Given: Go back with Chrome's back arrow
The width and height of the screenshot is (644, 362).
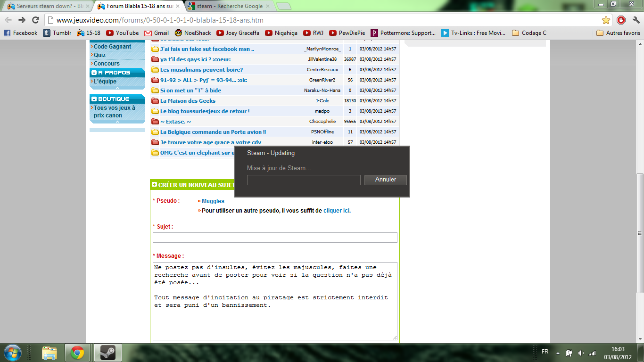Looking at the screenshot, I should click(x=8, y=20).
